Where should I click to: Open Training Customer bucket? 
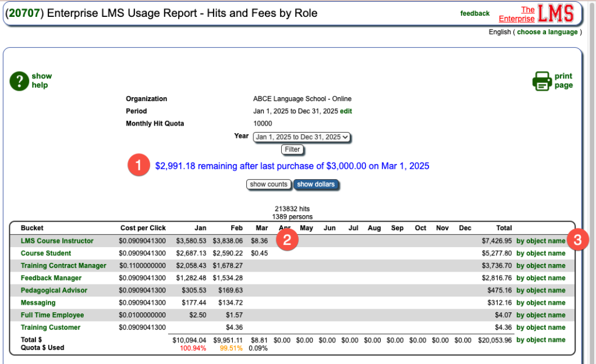coord(51,327)
